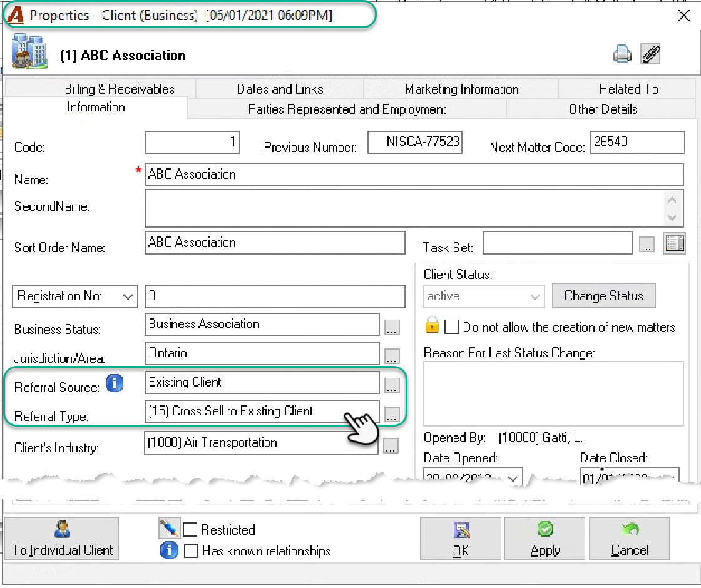Select the Information tab
The image size is (701, 588).
coord(96,107)
